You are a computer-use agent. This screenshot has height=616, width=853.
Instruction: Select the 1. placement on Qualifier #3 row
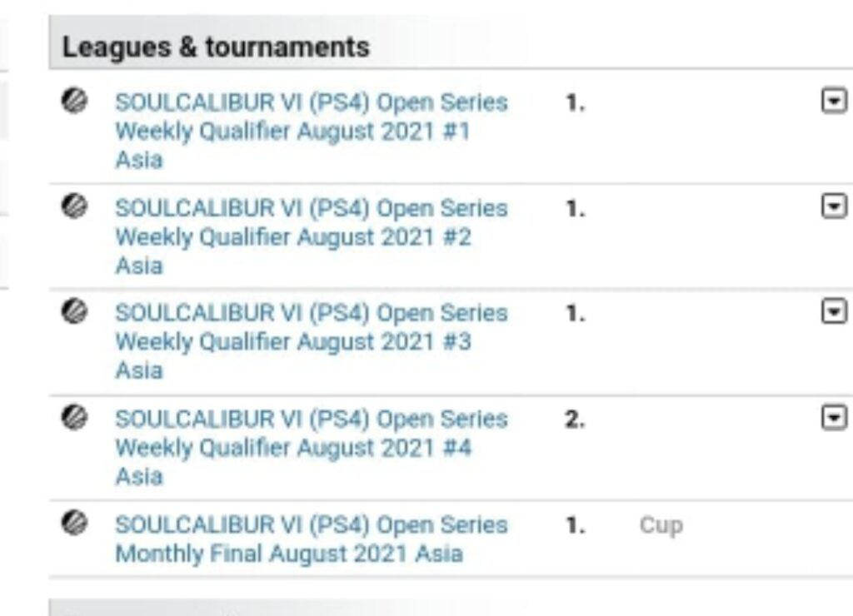575,314
